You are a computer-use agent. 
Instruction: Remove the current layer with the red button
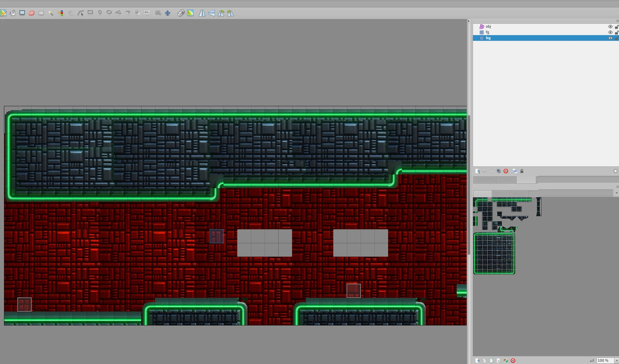point(506,171)
